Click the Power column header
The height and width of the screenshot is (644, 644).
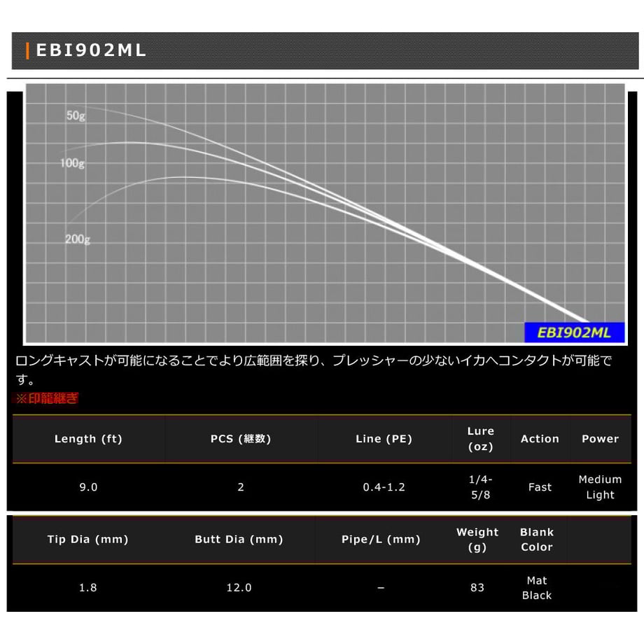click(x=600, y=439)
